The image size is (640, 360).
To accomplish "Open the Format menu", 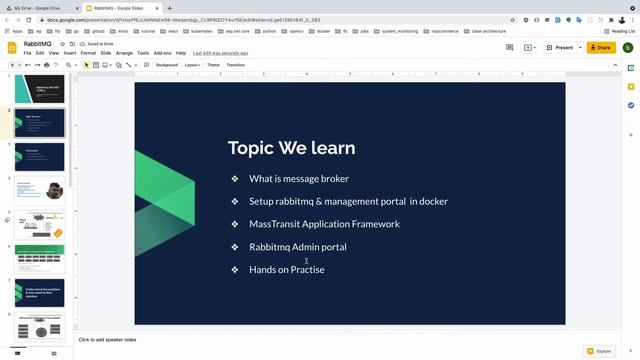I will pos(88,53).
